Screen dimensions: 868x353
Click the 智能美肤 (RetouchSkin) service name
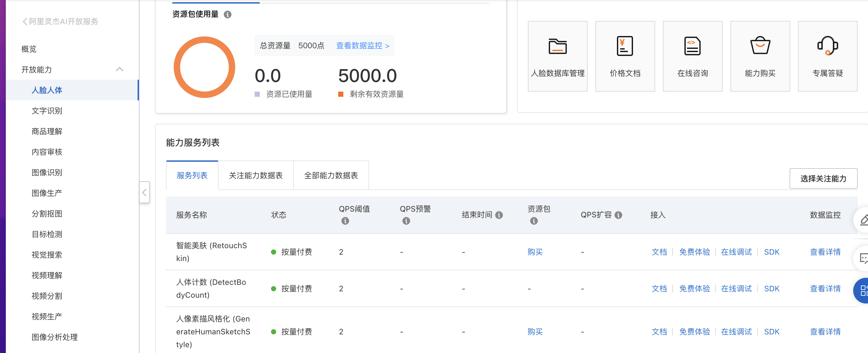(x=211, y=252)
